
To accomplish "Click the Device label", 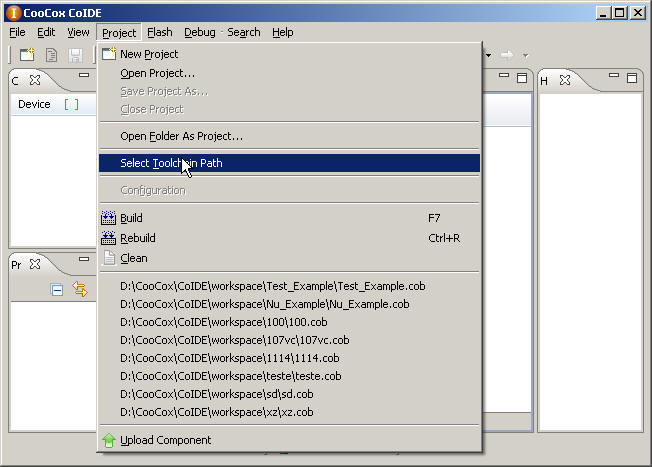I will pos(34,104).
